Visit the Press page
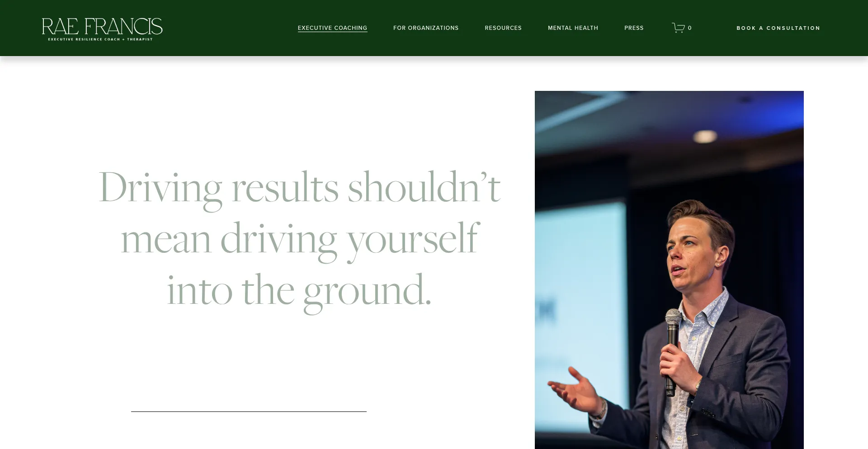 click(x=634, y=28)
